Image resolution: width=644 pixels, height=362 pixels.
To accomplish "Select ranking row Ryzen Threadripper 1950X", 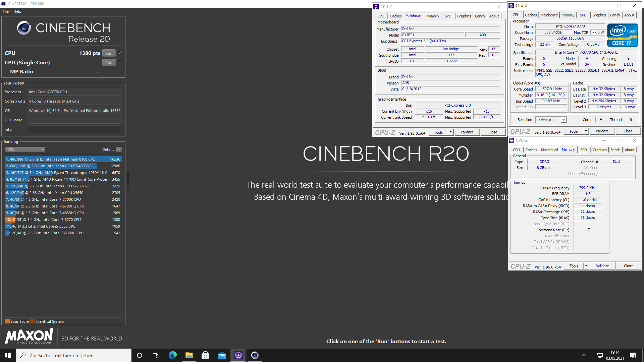I will click(x=63, y=173).
